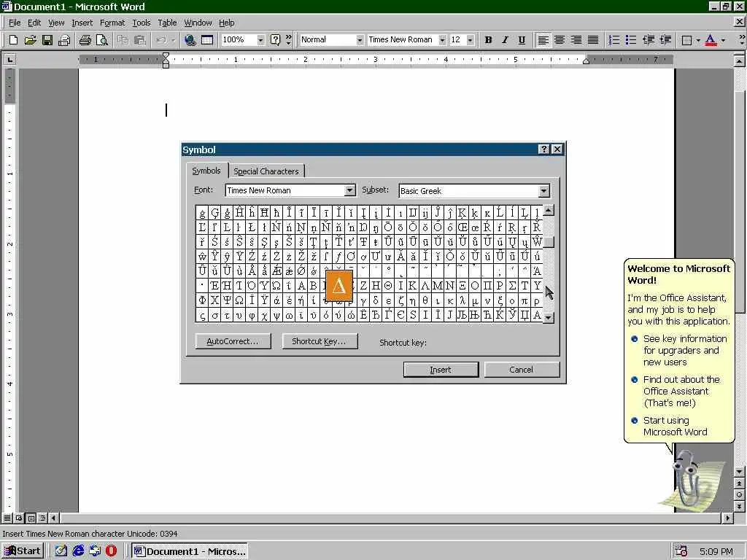Open font color palette dropdown arrow

coord(723,40)
